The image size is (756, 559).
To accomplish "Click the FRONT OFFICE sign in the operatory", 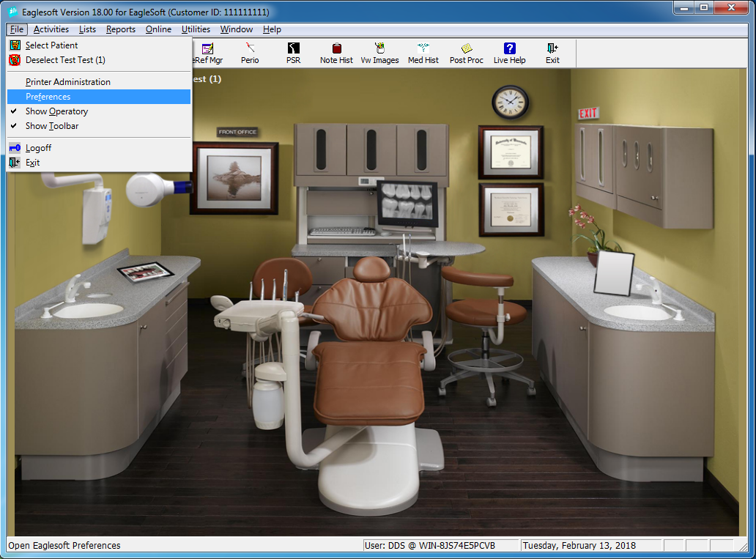I will (x=237, y=132).
